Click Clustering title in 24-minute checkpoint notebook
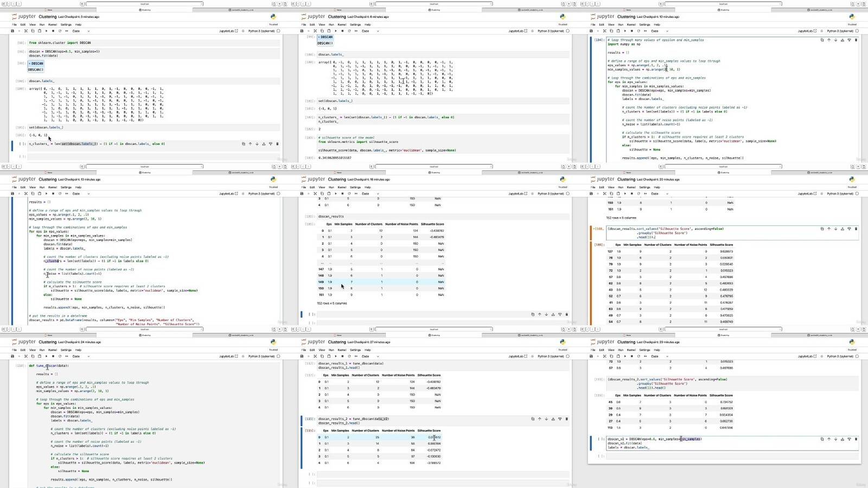This screenshot has width=868, height=488. click(47, 342)
